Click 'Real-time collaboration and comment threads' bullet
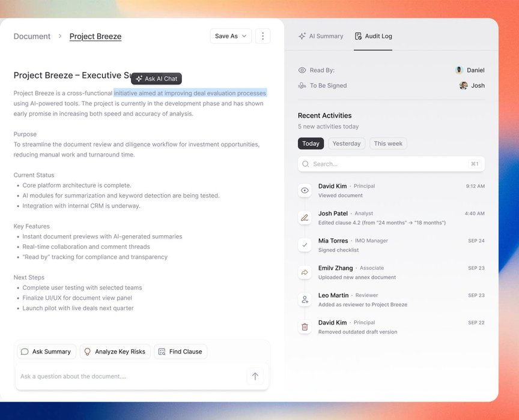This screenshot has height=420, width=519. (86, 247)
